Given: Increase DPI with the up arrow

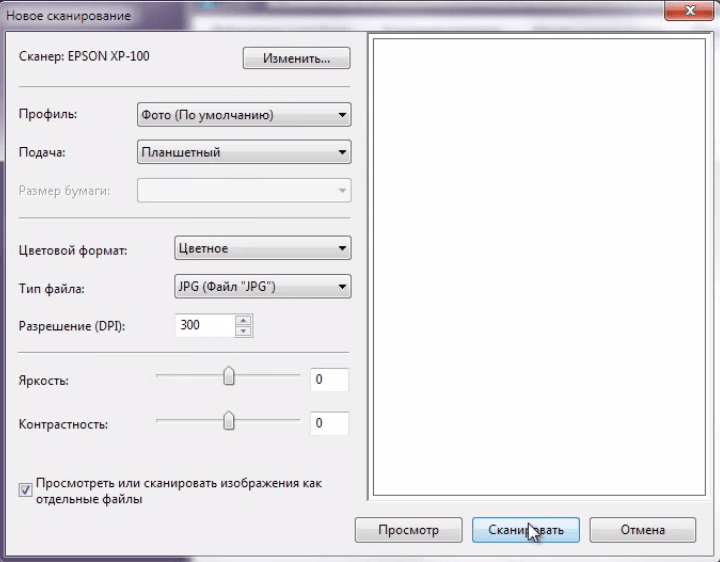Looking at the screenshot, I should (243, 320).
